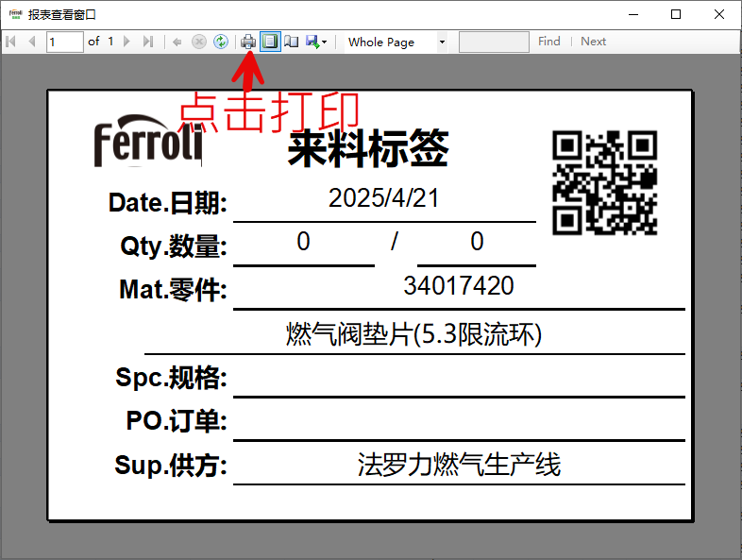Viewport: 742px width, 560px height.
Task: Maximize the report viewer window
Action: tap(676, 14)
